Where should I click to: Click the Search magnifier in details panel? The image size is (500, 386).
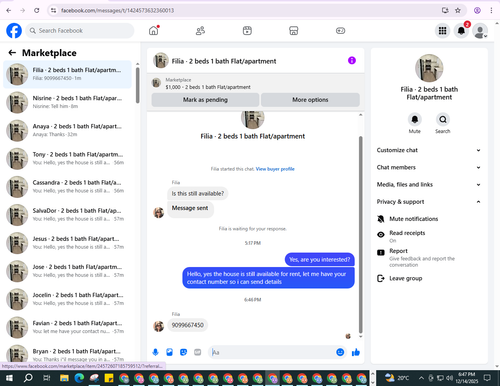[443, 119]
